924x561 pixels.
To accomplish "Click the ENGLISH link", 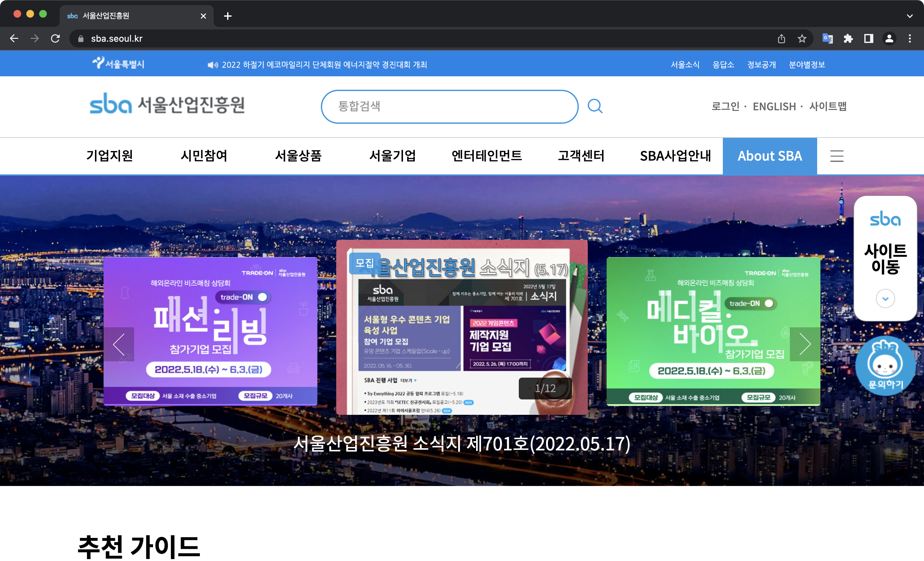I will (774, 106).
